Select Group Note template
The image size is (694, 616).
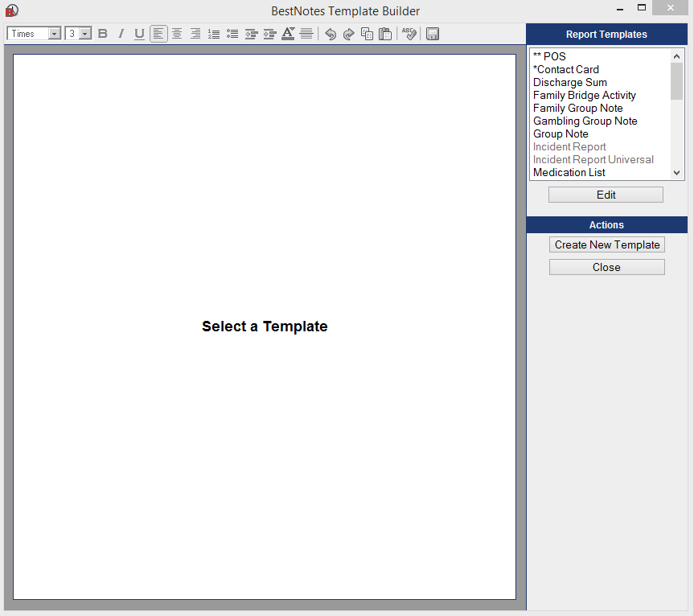coord(561,133)
